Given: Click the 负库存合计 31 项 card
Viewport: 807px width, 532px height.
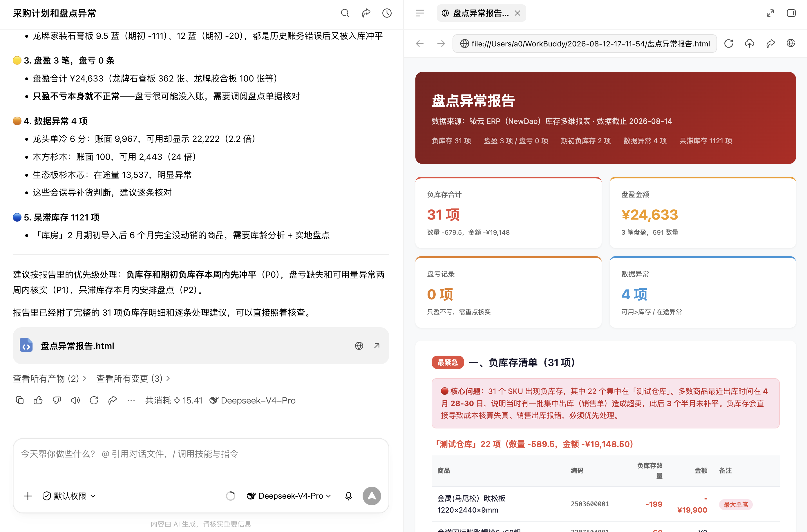Looking at the screenshot, I should pos(508,212).
